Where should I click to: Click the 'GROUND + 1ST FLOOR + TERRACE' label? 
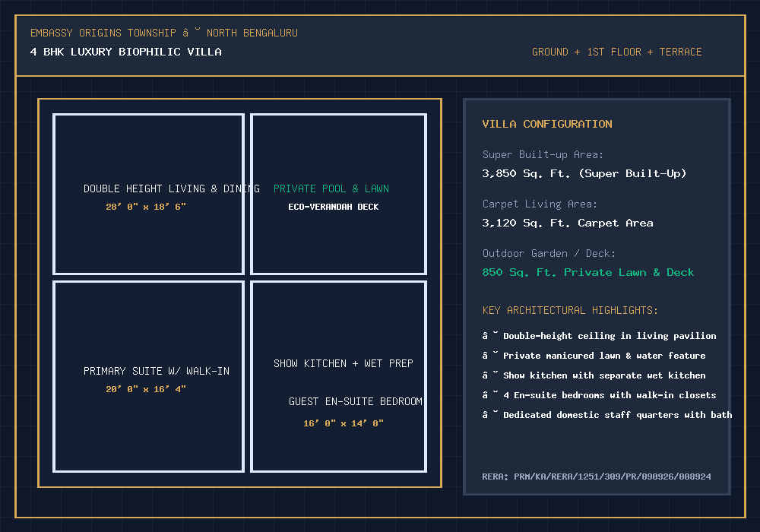point(616,52)
